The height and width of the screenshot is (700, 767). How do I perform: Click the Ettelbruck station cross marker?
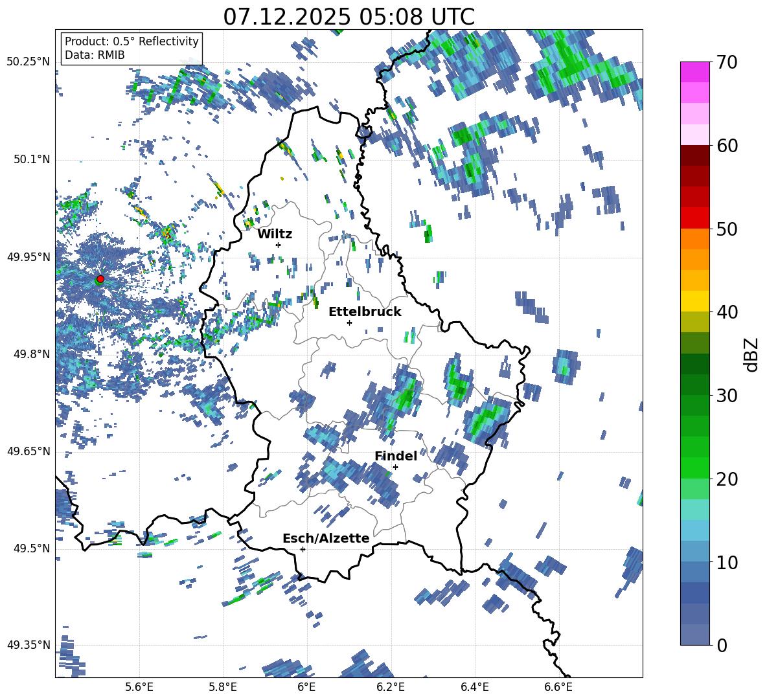point(349,322)
